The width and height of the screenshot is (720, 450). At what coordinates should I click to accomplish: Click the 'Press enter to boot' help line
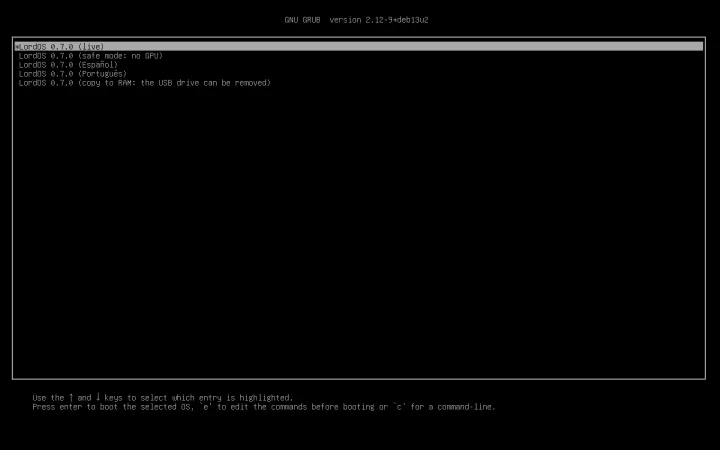coord(264,407)
